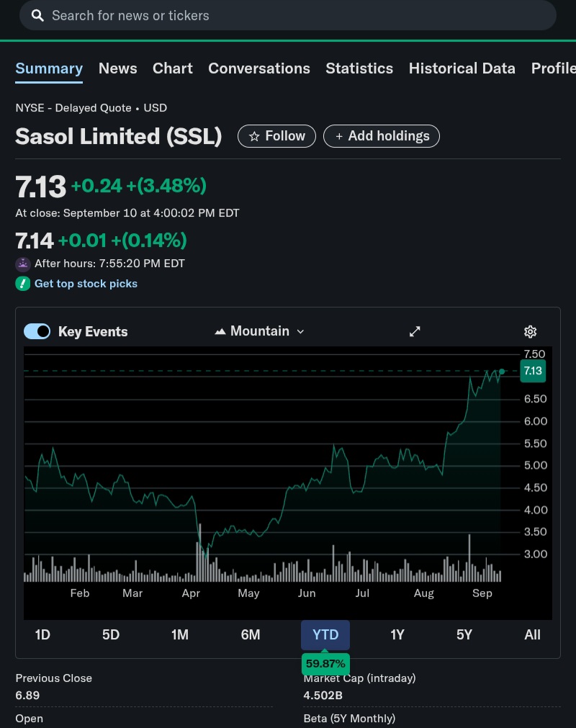The width and height of the screenshot is (576, 728).
Task: Follow Sasol Limited stock
Action: click(276, 136)
